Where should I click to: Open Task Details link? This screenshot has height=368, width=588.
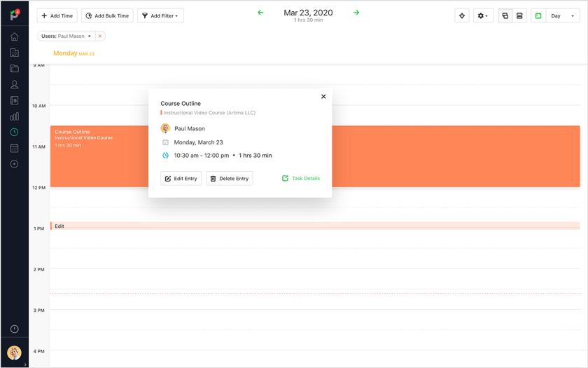[301, 178]
